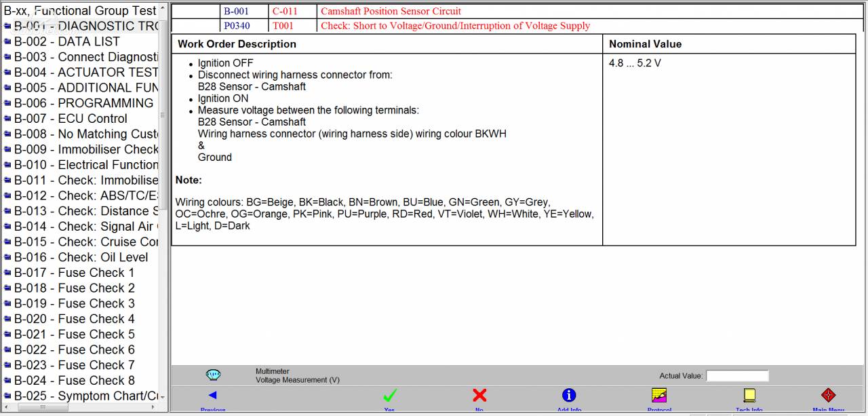Viewport: 868px width, 416px height.
Task: Confirm with the green Yes checkmark
Action: 389,395
